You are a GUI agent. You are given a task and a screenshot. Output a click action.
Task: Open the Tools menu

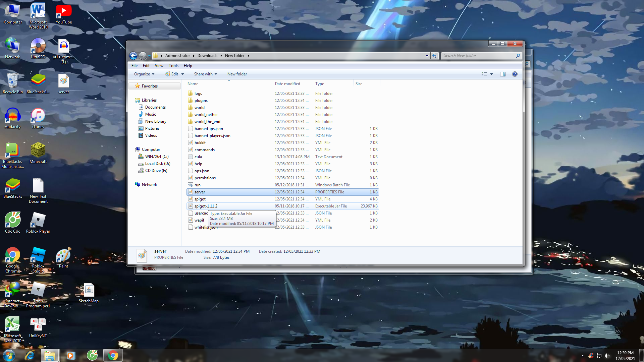tap(173, 66)
